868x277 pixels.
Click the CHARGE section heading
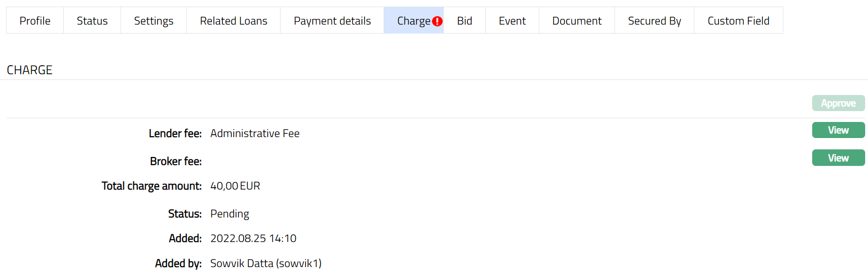click(29, 70)
